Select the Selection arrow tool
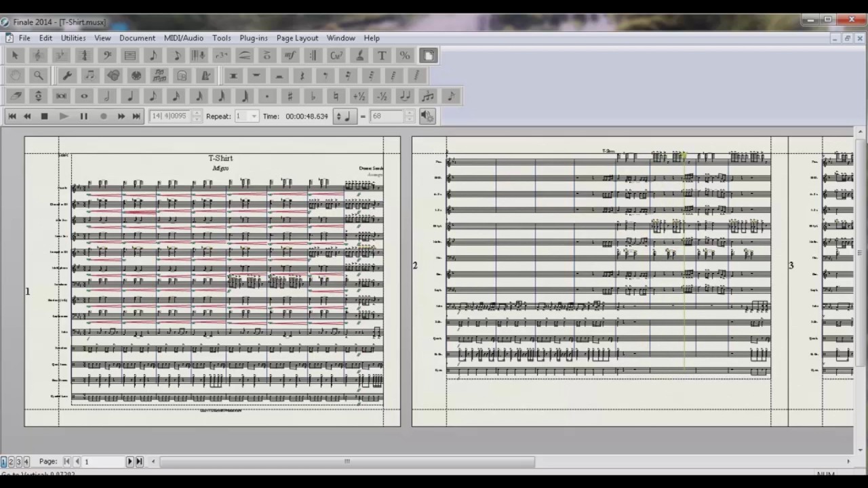868x488 pixels. pyautogui.click(x=15, y=56)
